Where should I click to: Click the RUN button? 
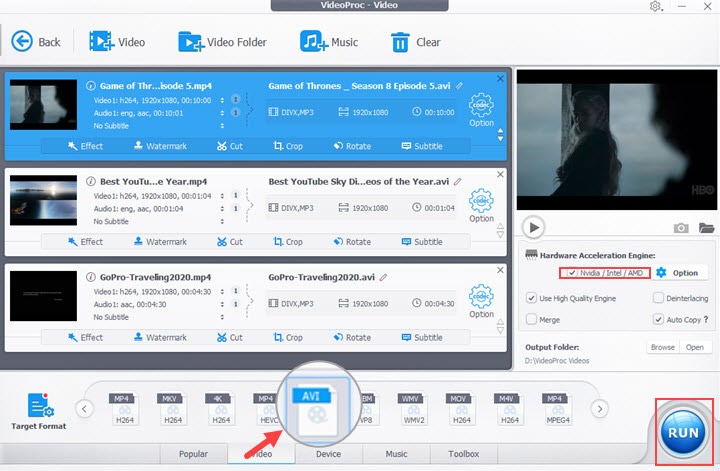[683, 432]
